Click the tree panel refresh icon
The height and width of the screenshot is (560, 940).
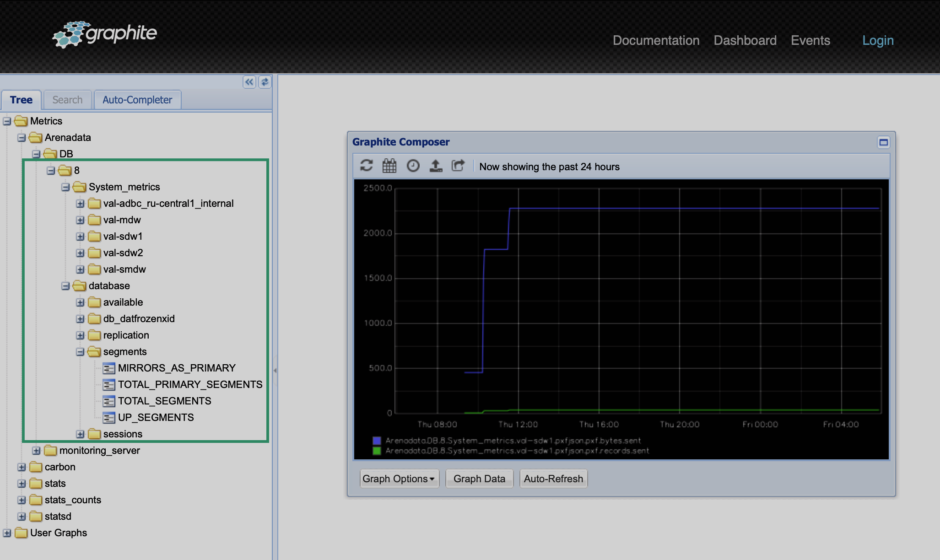(265, 82)
